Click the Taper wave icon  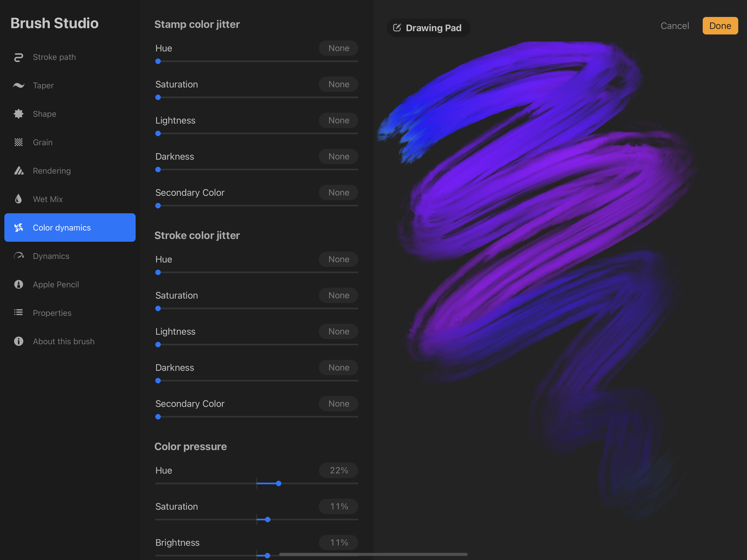(19, 86)
